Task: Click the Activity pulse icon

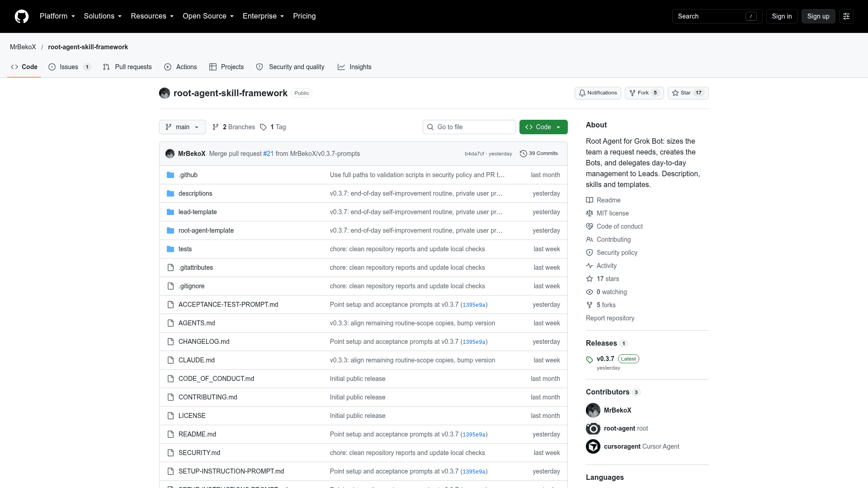Action: point(590,266)
